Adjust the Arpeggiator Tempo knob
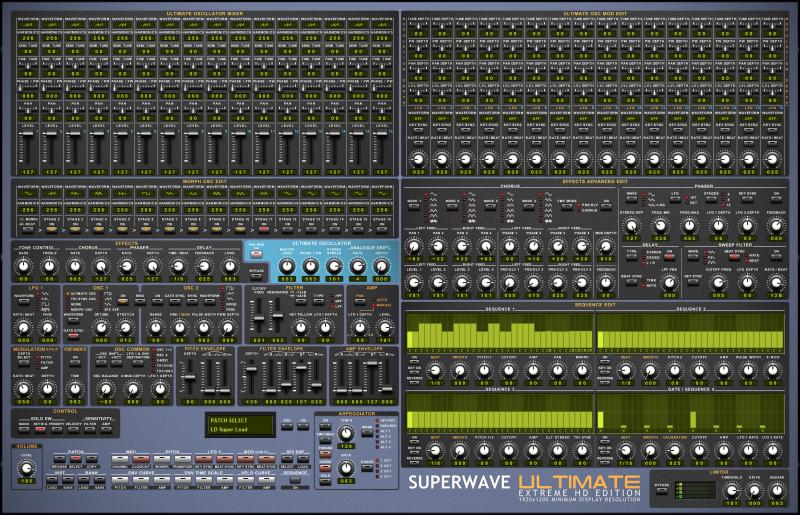Viewport: 800px width, 515px height. coord(346,433)
